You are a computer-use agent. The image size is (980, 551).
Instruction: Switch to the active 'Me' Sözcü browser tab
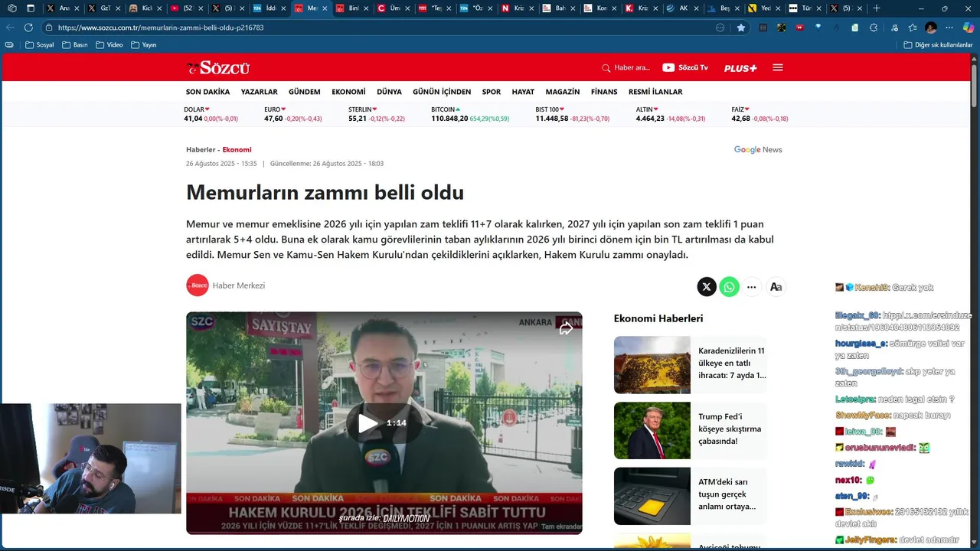[310, 8]
